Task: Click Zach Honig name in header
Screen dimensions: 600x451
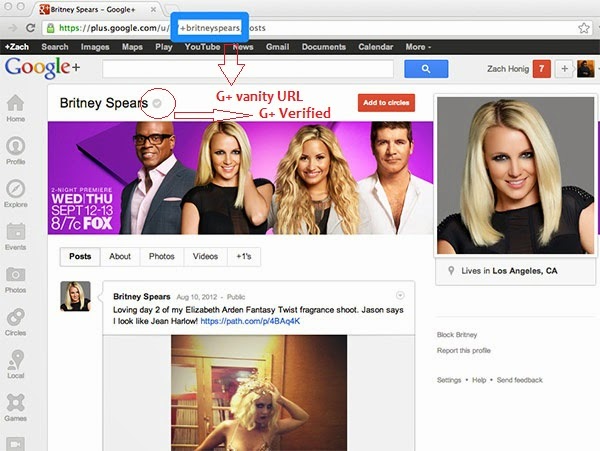Action: click(x=508, y=69)
